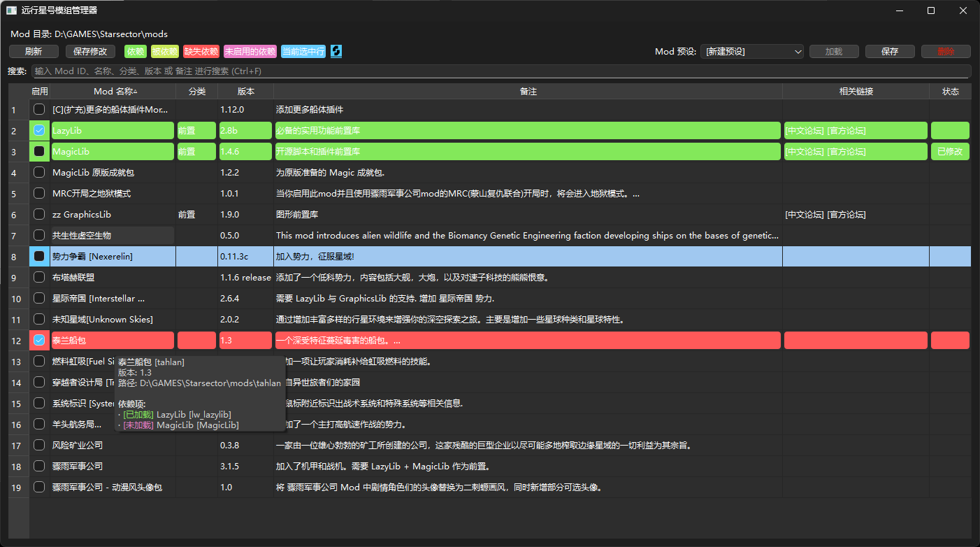Click the app icon in the title bar
This screenshot has height=547, width=980.
pyautogui.click(x=10, y=10)
